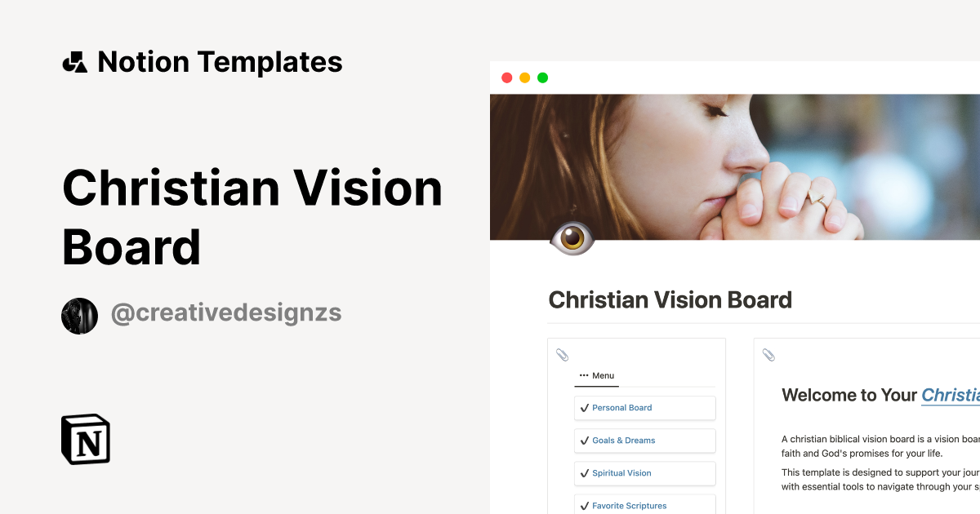The height and width of the screenshot is (514, 980).
Task: Click the checkmark beside Spiritual Vision
Action: [584, 473]
